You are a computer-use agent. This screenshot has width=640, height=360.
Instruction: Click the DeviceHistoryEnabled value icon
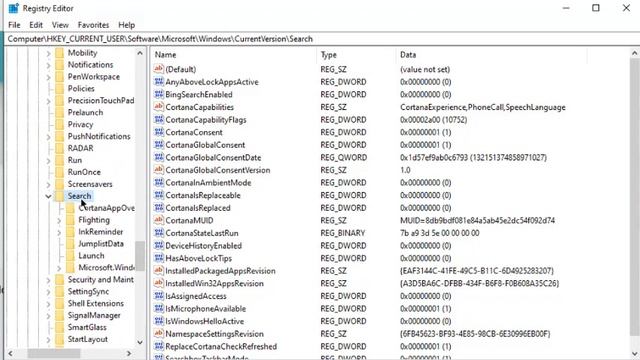[x=159, y=245]
